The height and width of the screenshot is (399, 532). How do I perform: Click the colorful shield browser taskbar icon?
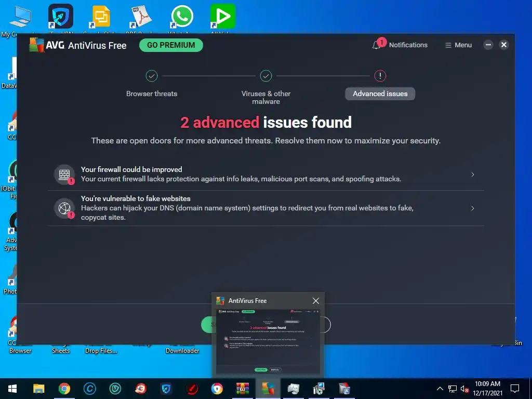tap(217, 389)
